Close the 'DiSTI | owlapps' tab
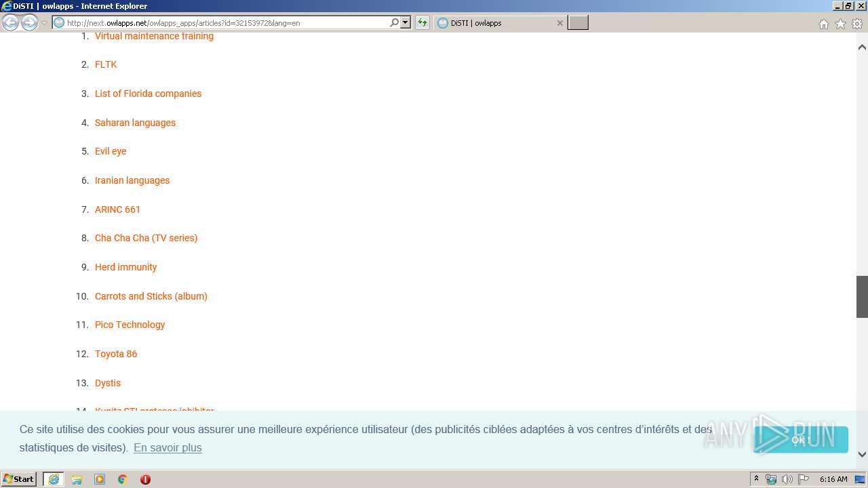This screenshot has height=488, width=868. (559, 23)
